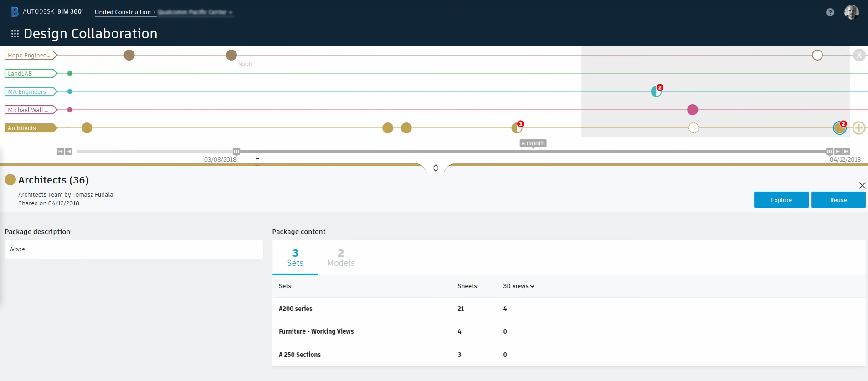Close the Architects package details panel
Screen dimensions: 868x381
[862, 185]
